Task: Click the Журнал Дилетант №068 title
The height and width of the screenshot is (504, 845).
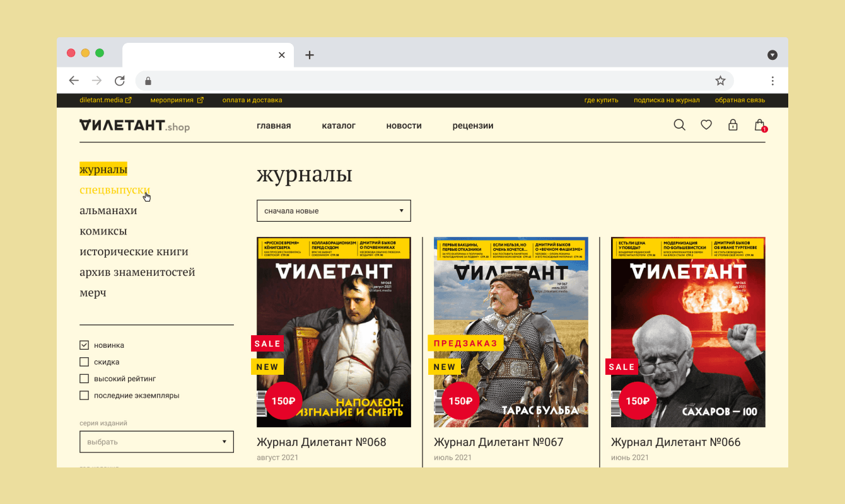Action: [x=322, y=442]
